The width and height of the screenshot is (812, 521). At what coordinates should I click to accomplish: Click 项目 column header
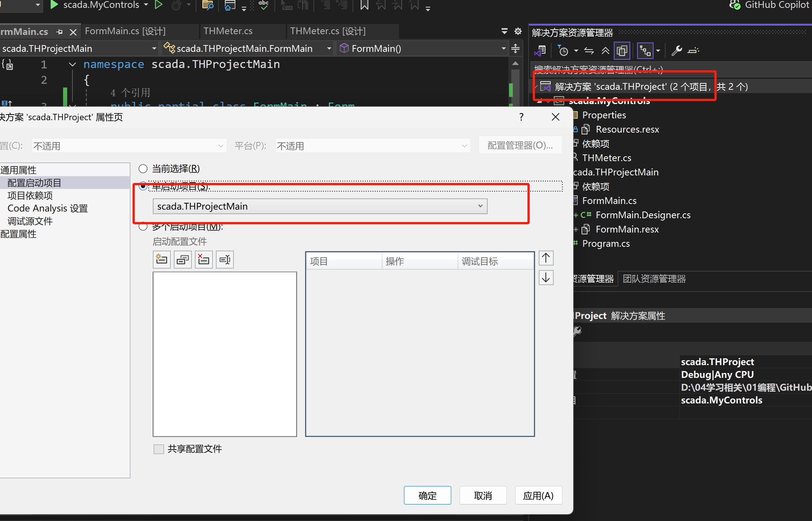344,261
